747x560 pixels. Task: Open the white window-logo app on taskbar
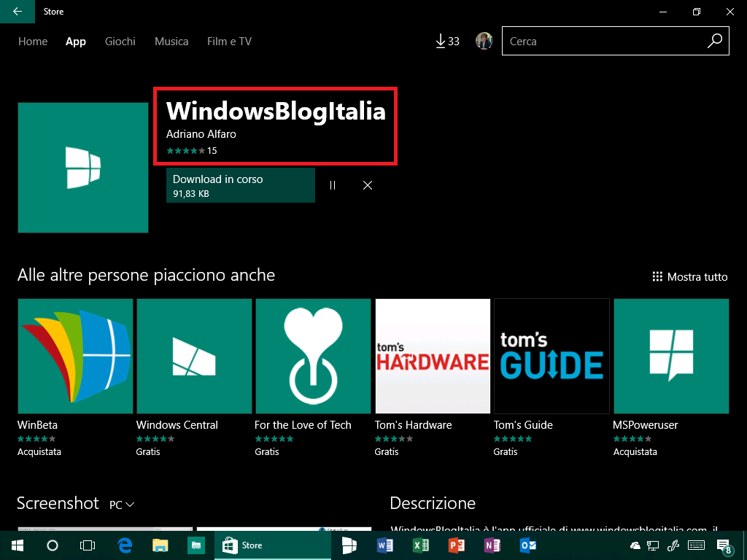[349, 545]
